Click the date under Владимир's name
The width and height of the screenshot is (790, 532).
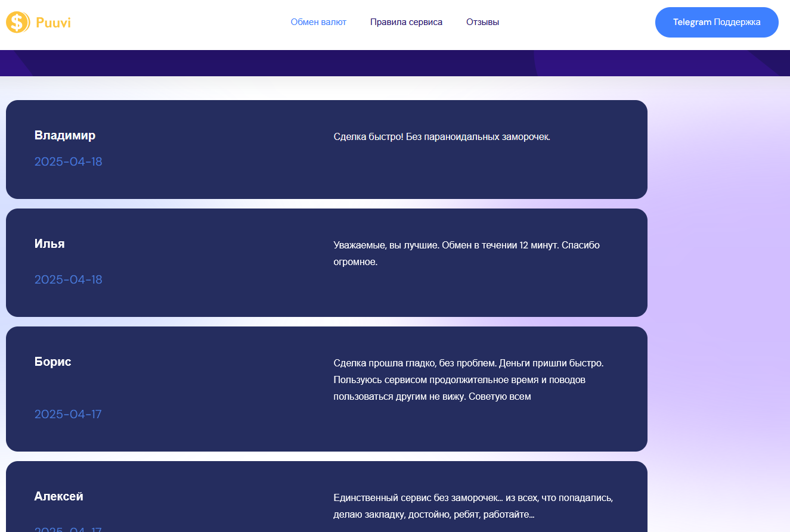point(68,161)
